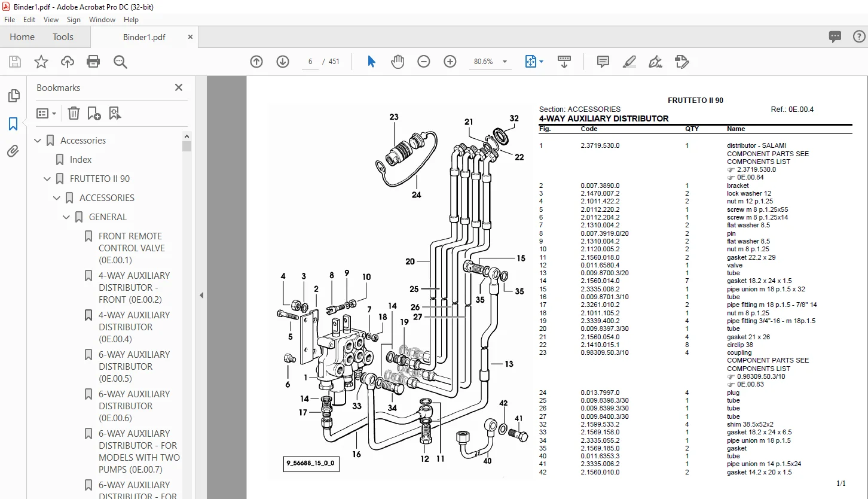Screen dimensions: 868x499
Task: Choose the selection arrow tool
Action: point(371,62)
